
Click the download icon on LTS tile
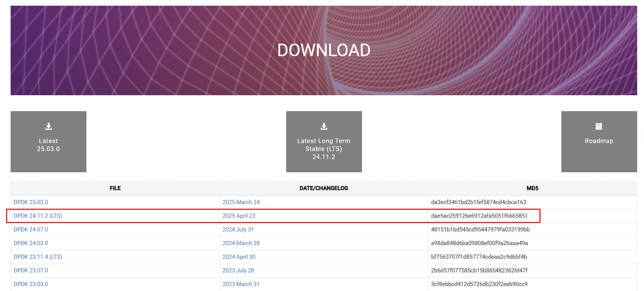click(x=324, y=126)
